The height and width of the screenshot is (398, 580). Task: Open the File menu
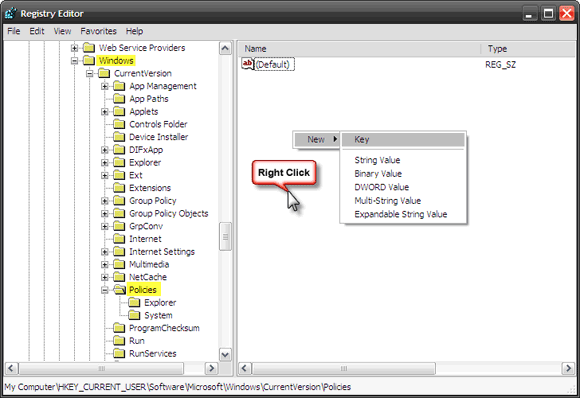point(14,31)
